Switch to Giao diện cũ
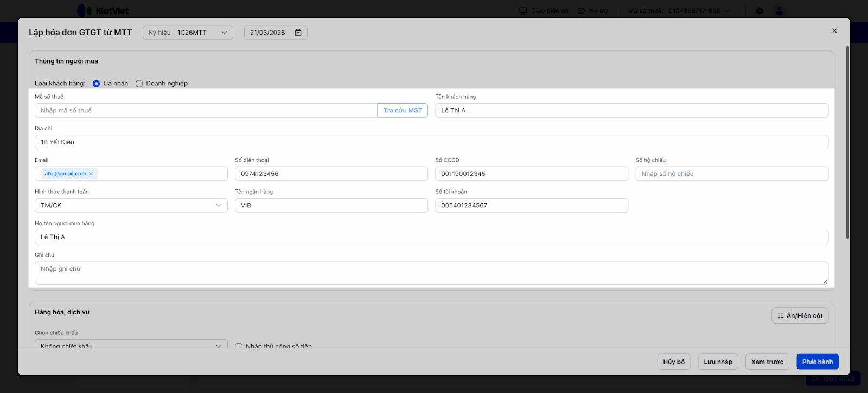The width and height of the screenshot is (868, 393). pos(544,11)
